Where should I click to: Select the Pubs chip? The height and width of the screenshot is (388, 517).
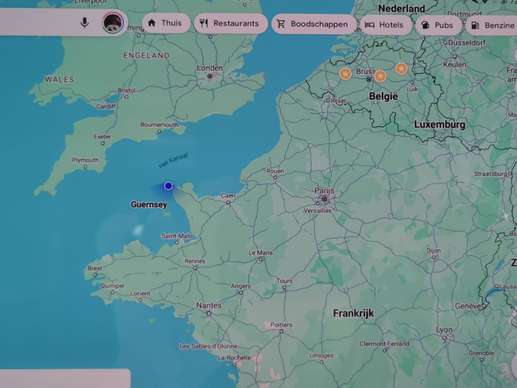coord(438,25)
